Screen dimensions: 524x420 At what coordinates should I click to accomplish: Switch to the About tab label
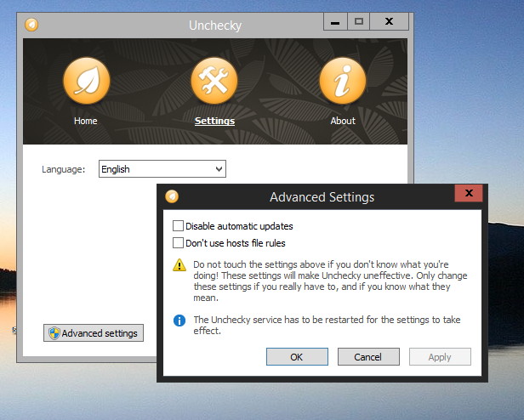343,121
